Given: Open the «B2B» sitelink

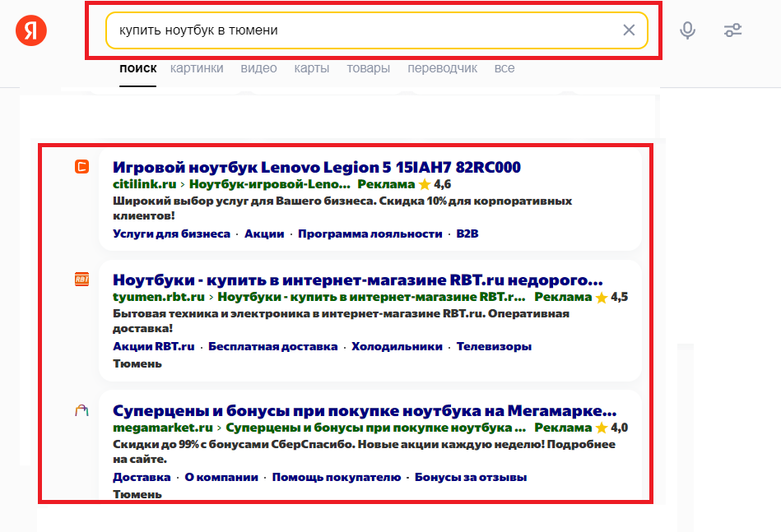Looking at the screenshot, I should point(467,234).
